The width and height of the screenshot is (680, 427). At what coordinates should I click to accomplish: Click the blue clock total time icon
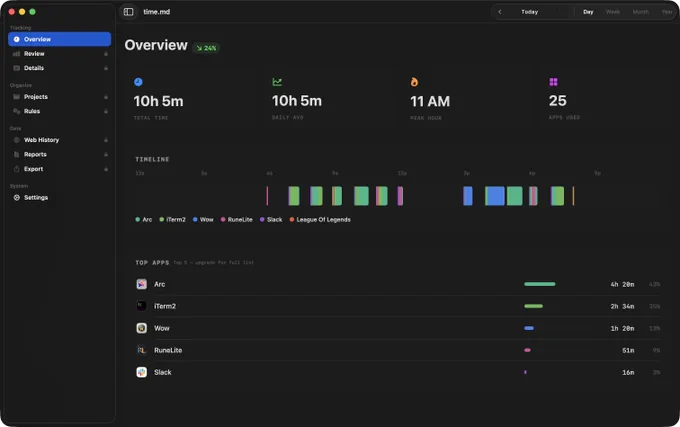click(x=138, y=82)
